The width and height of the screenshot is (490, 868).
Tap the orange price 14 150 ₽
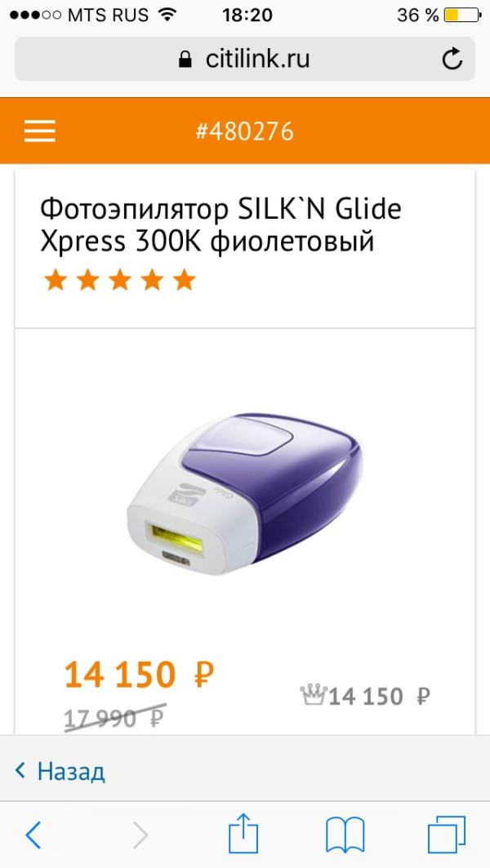pos(139,674)
